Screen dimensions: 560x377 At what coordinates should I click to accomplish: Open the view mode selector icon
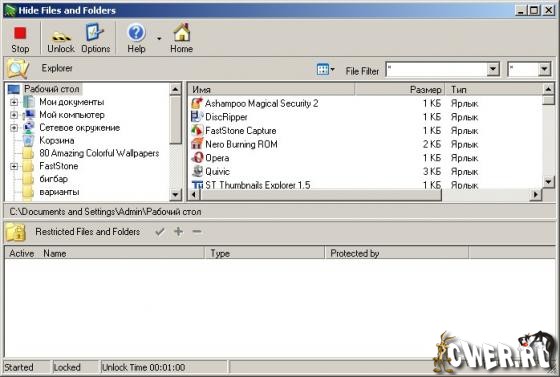[x=325, y=69]
